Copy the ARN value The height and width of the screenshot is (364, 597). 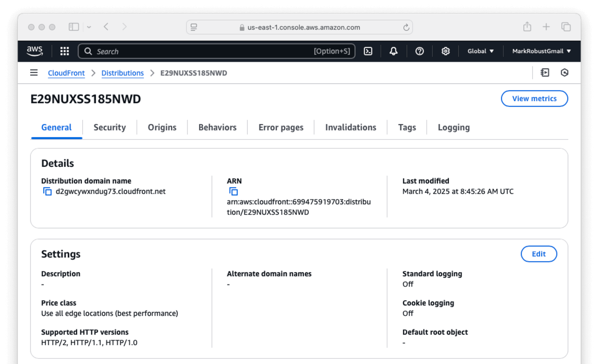[233, 192]
